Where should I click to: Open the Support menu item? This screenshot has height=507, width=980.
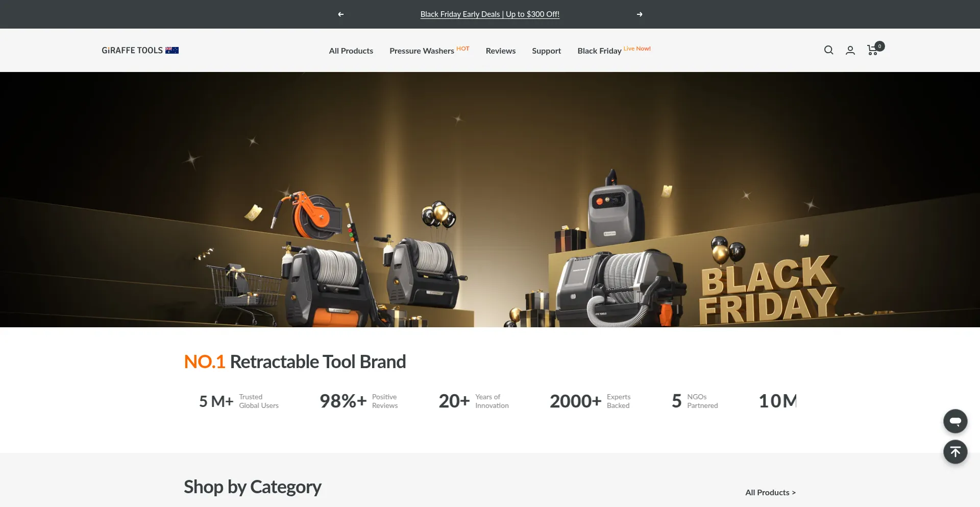(x=546, y=51)
